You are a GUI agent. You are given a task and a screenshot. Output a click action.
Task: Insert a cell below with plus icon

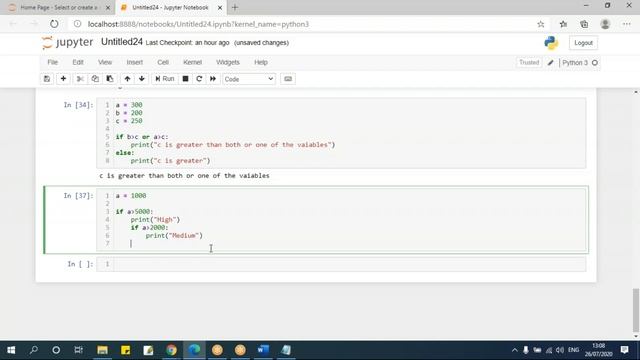click(x=63, y=79)
